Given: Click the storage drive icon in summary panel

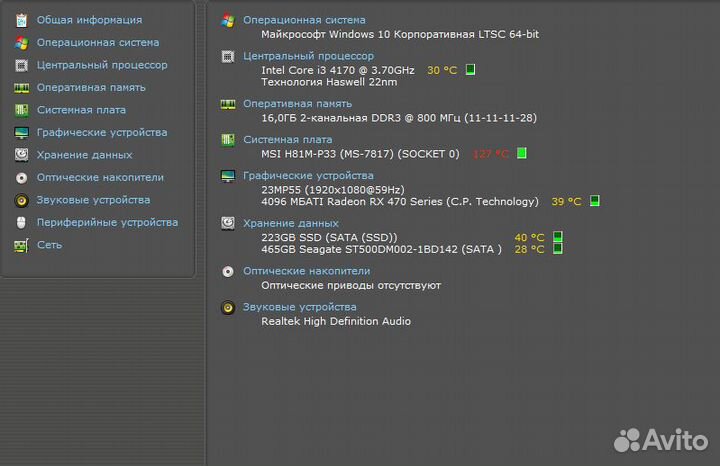Looking at the screenshot, I should click(228, 224).
